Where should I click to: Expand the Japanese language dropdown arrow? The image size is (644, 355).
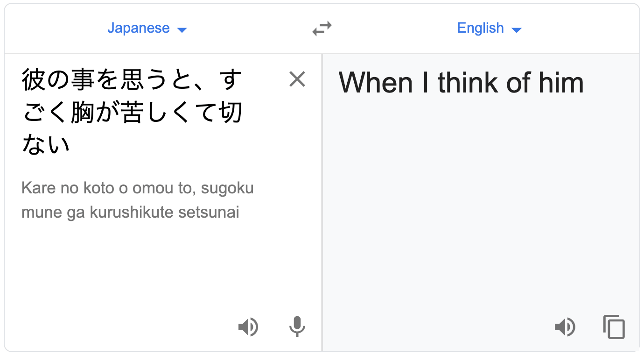pos(182,30)
